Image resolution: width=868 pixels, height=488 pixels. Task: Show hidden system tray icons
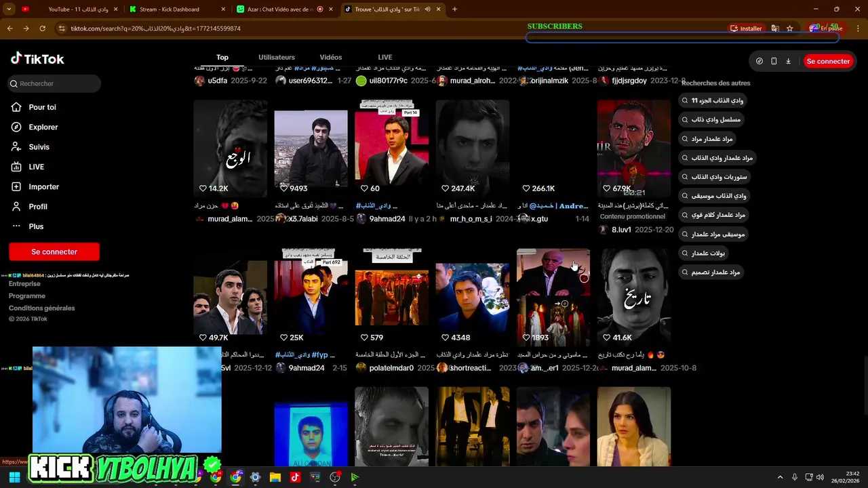pos(780,477)
